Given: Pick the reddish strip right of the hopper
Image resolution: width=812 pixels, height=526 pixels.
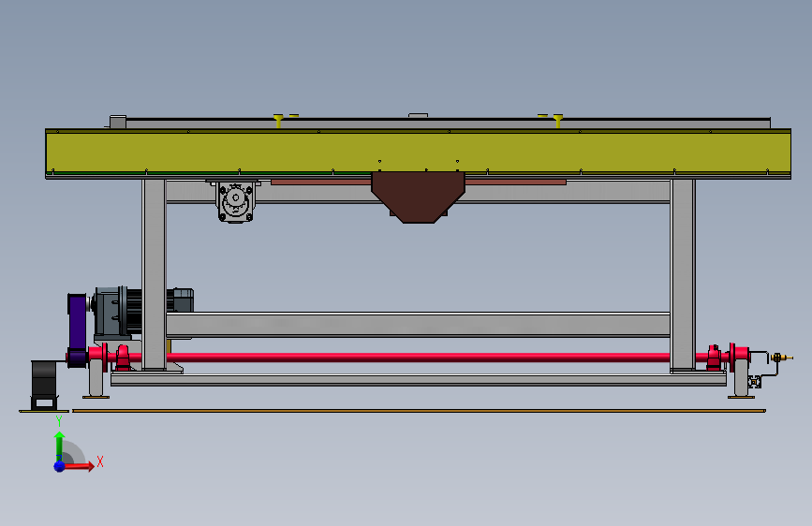Looking at the screenshot, I should pos(515,183).
